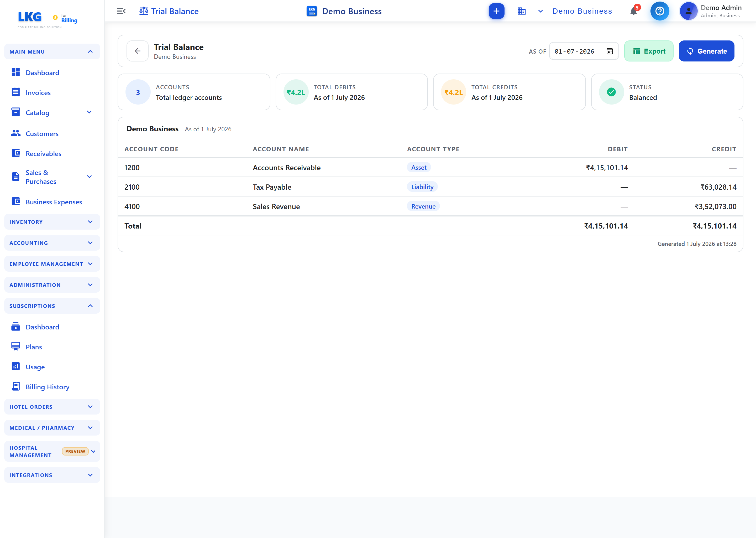Image resolution: width=756 pixels, height=538 pixels.
Task: Open business switcher dropdown chevron
Action: click(x=540, y=11)
